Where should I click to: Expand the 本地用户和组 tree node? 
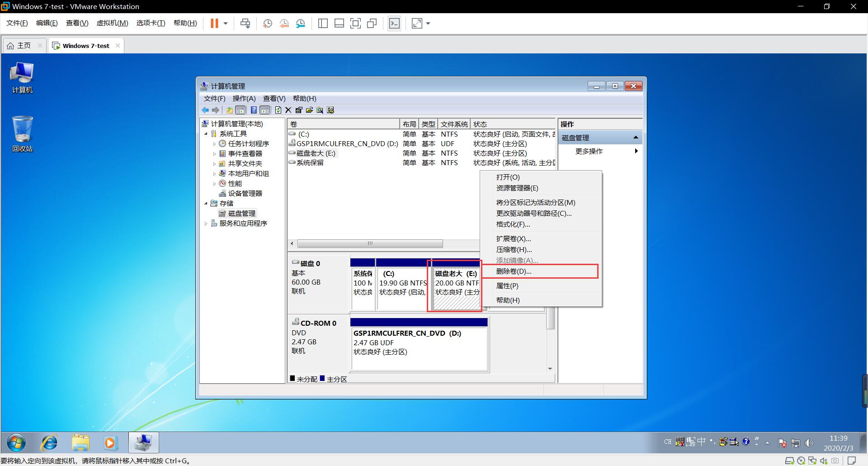click(214, 173)
